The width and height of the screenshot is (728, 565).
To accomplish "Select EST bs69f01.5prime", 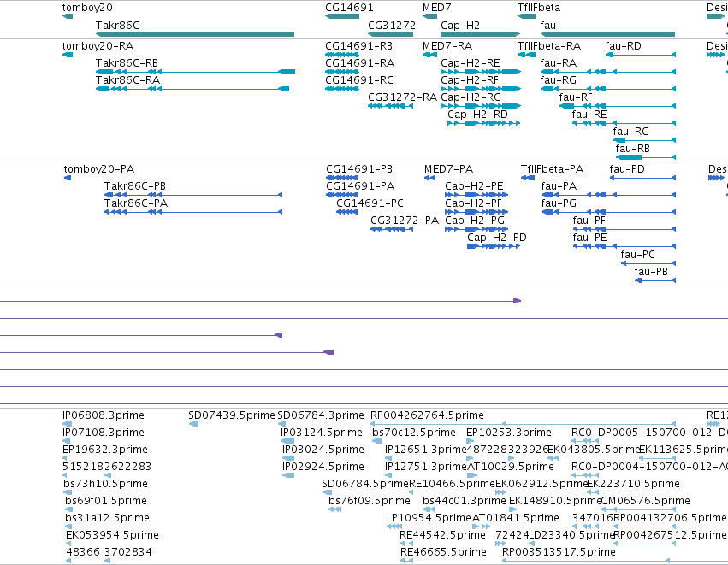I will pos(68,509).
